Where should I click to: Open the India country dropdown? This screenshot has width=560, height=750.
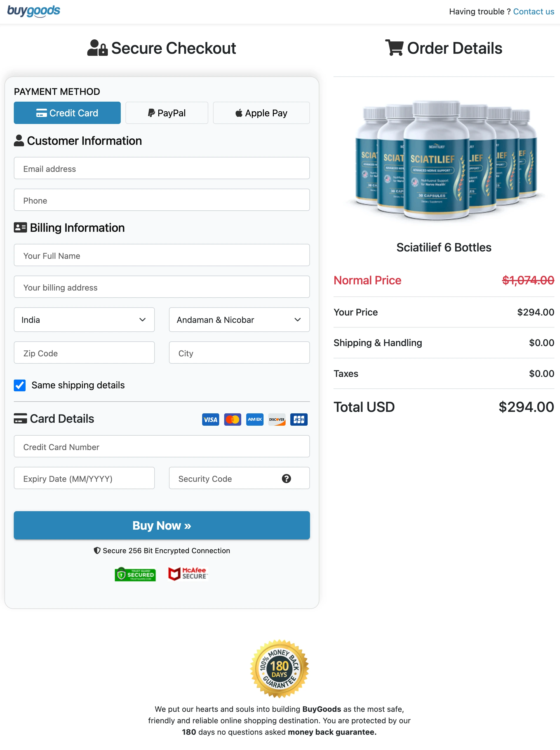point(84,320)
